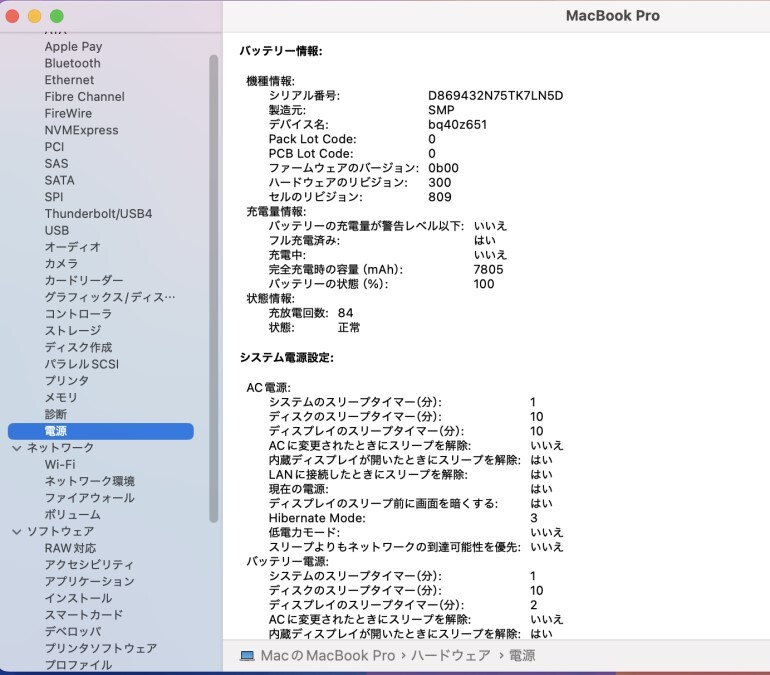Click the green zoom window button
The width and height of the screenshot is (770, 675).
click(x=57, y=16)
